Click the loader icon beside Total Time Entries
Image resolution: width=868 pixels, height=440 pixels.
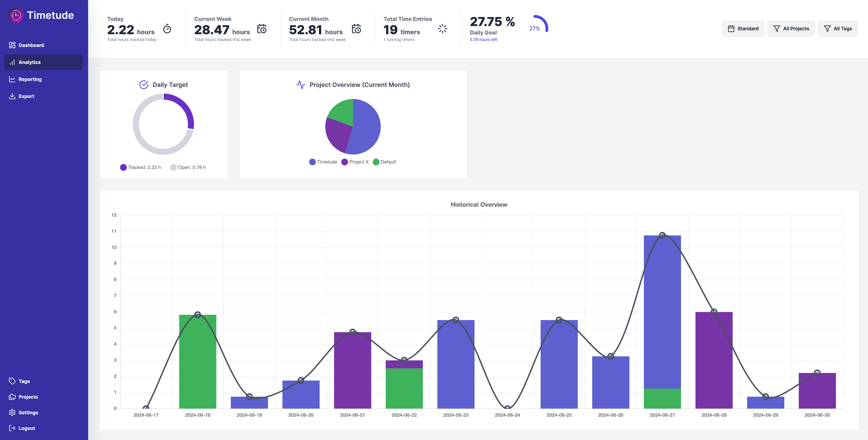coord(443,29)
